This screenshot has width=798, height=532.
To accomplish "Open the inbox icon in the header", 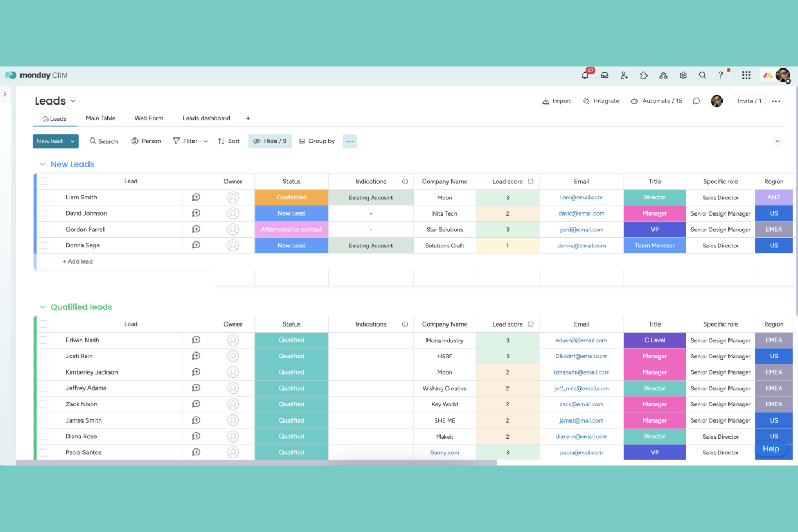I will point(604,75).
